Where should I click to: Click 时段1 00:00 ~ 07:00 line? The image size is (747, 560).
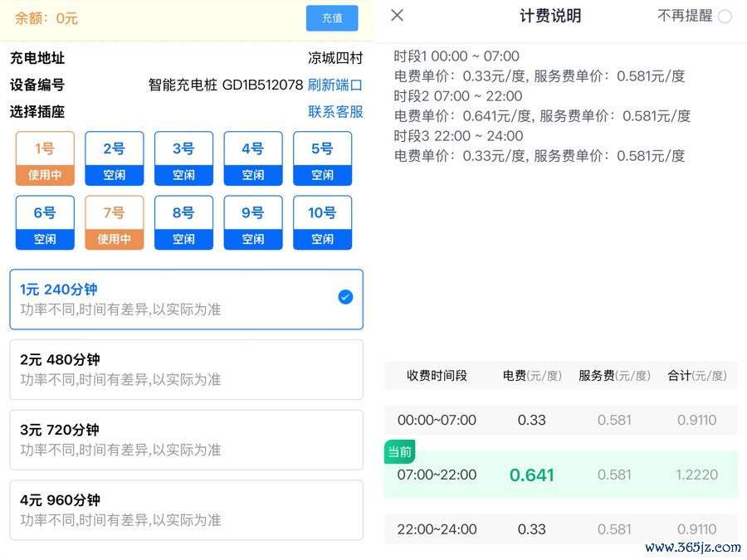tap(456, 56)
